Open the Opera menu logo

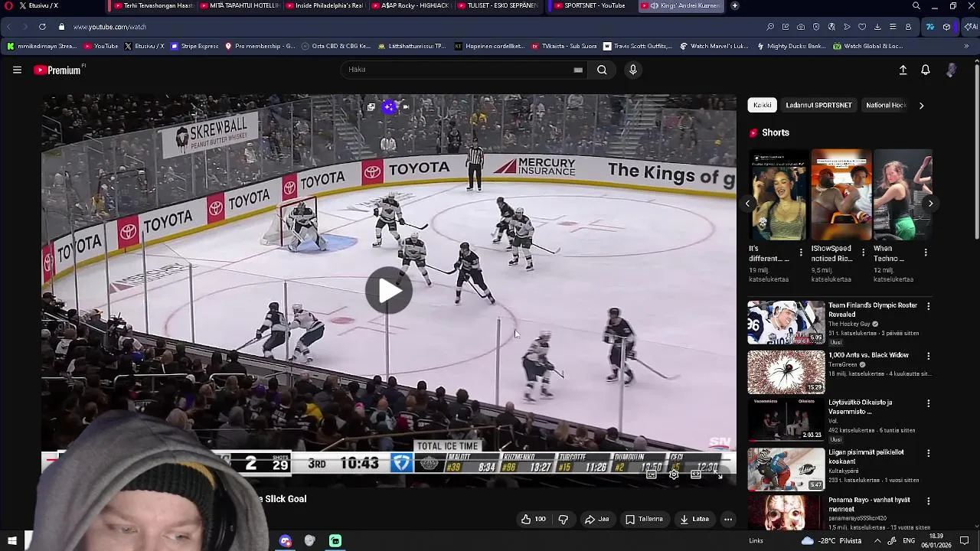(x=9, y=5)
